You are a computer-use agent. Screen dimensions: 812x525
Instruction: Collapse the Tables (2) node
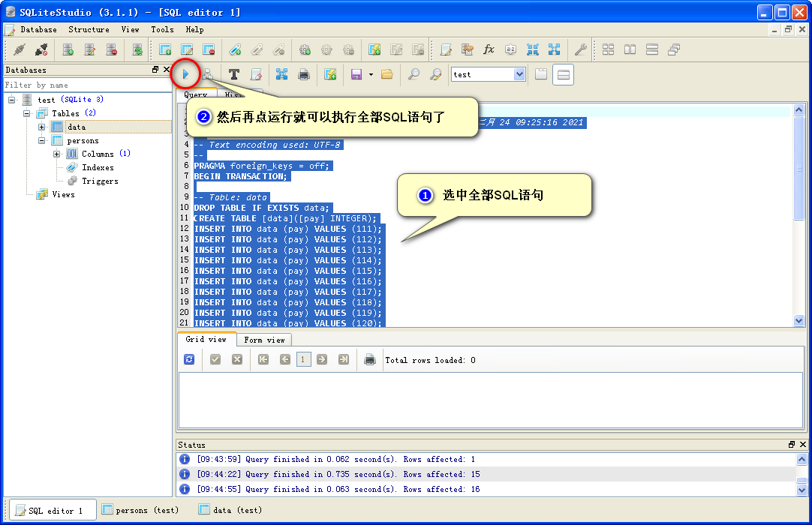pyautogui.click(x=26, y=113)
